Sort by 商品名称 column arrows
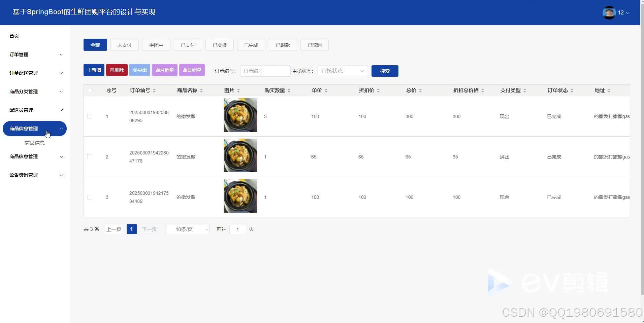Image resolution: width=644 pixels, height=323 pixels. 201,91
